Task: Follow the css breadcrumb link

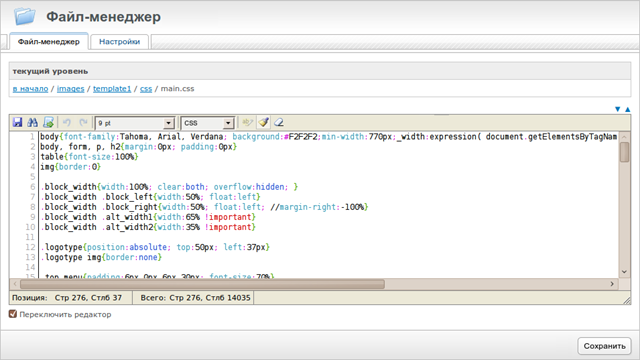Action: click(x=146, y=89)
